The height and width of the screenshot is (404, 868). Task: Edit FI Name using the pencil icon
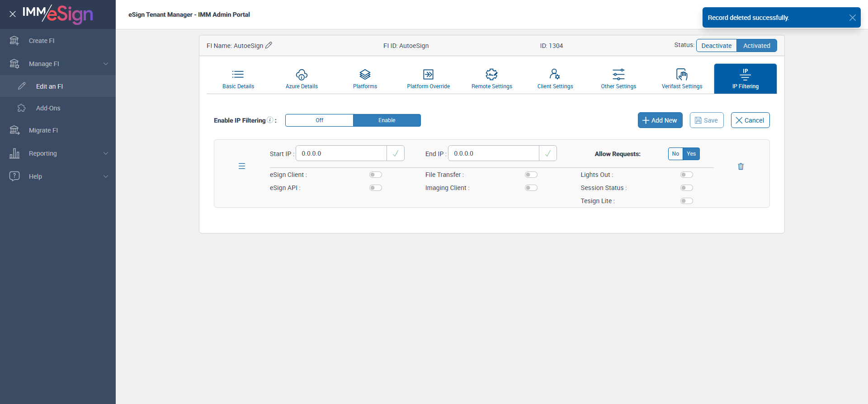(x=269, y=45)
